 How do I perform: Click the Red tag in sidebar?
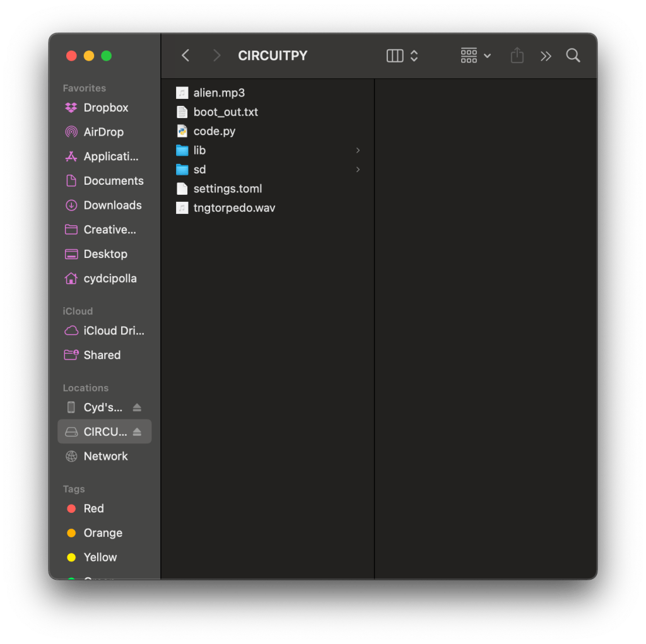(93, 508)
